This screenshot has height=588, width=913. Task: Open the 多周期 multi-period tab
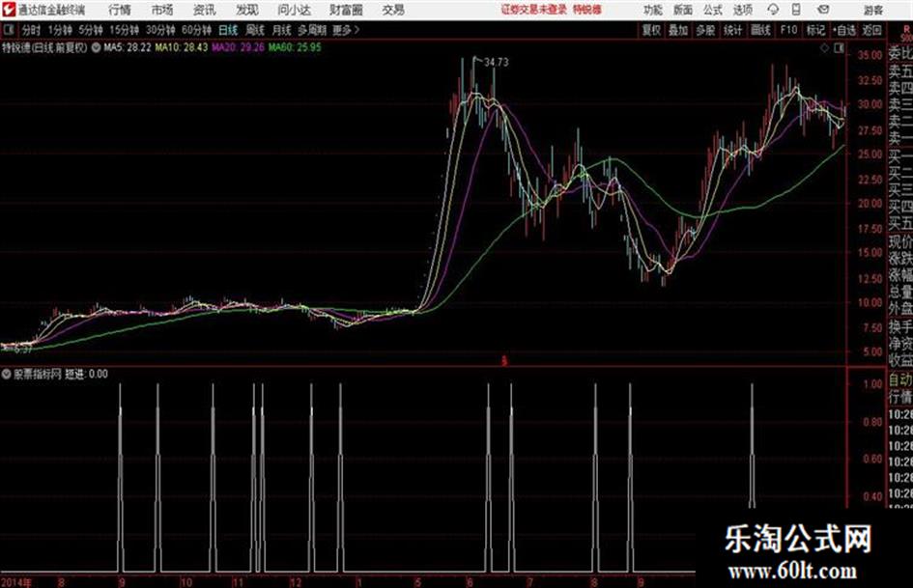pos(312,30)
